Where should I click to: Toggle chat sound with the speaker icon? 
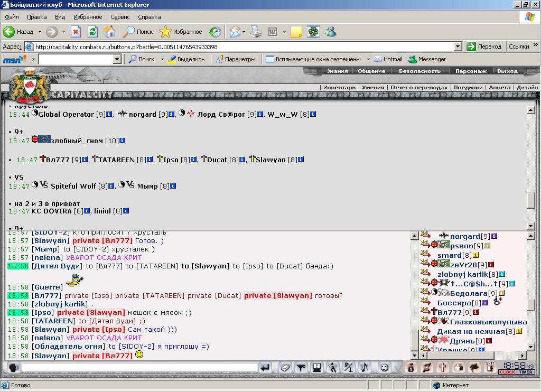pyautogui.click(x=365, y=368)
